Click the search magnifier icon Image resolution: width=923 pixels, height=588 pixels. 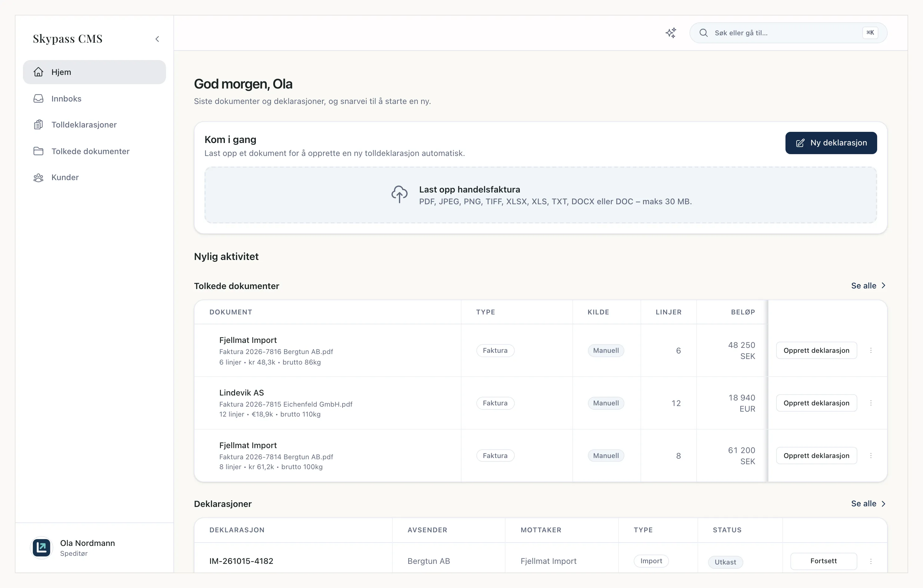coord(703,33)
